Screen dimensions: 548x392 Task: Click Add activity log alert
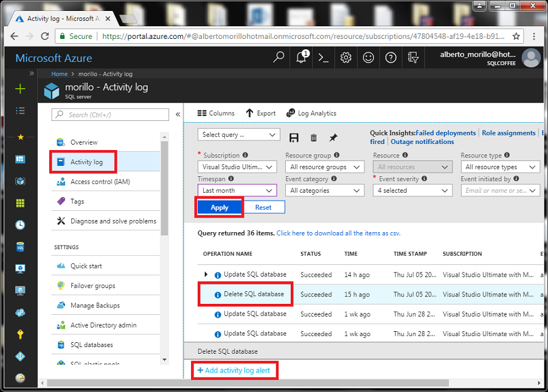tap(234, 370)
